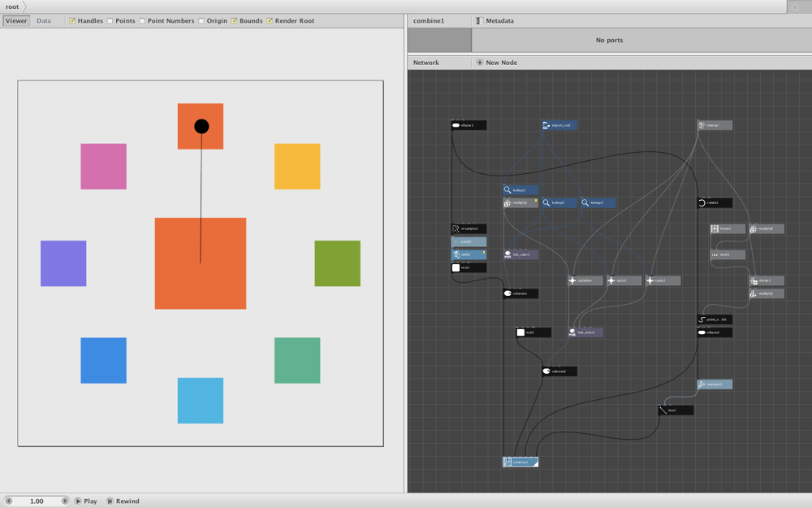Switch to the Data tab
The width and height of the screenshot is (812, 508).
(44, 21)
